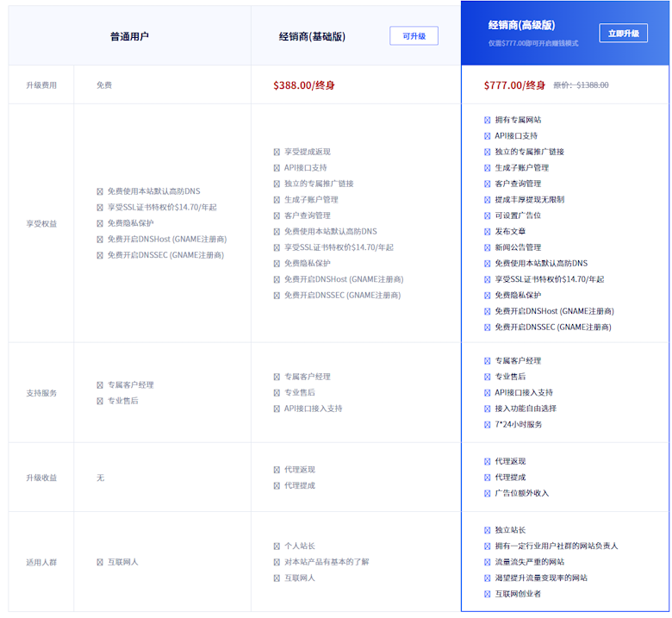Viewport: 672px width, 618px height.
Task: Click the icon beside 提成丰厚提现无限制
Action: [487, 200]
